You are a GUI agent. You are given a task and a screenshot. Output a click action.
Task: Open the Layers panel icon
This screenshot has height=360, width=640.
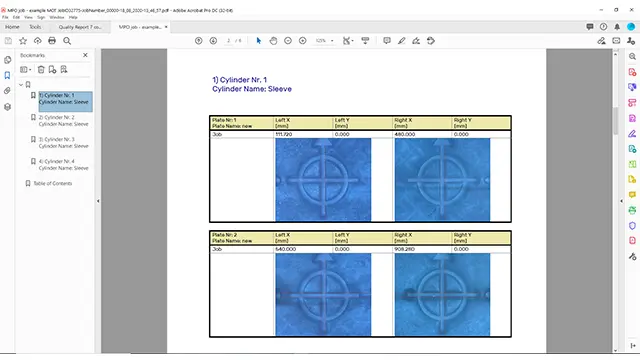(7, 107)
